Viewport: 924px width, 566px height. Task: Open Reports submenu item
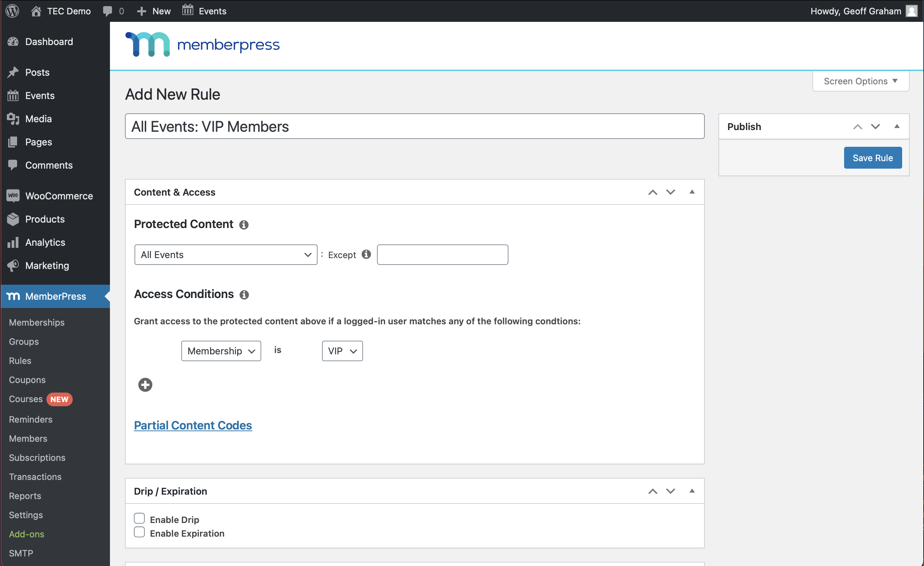pyautogui.click(x=25, y=496)
